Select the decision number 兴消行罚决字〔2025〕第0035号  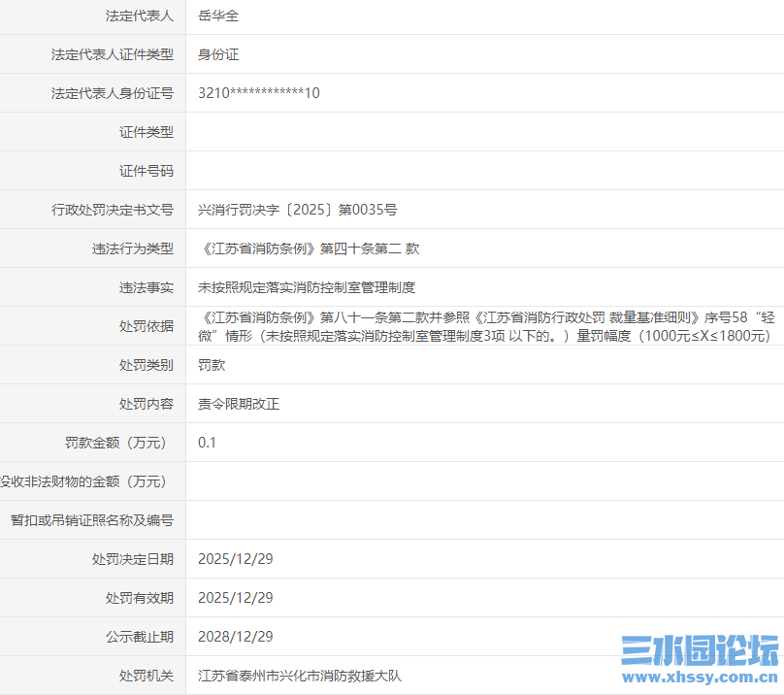[x=302, y=210]
